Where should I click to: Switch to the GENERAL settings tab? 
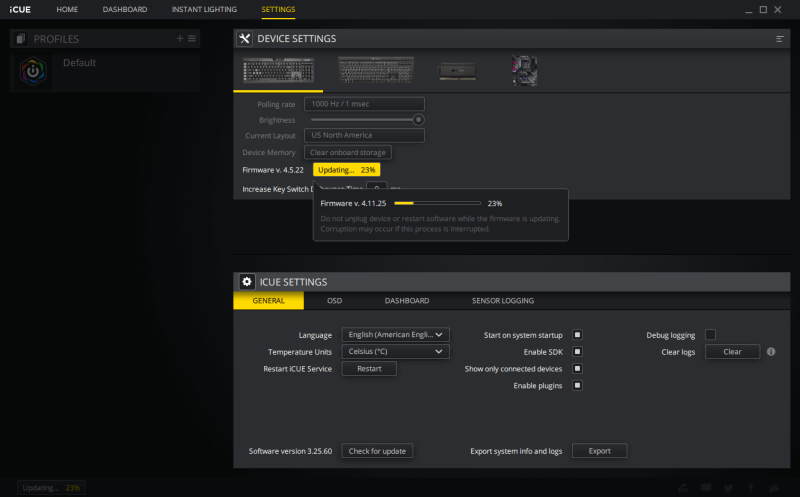(x=268, y=301)
